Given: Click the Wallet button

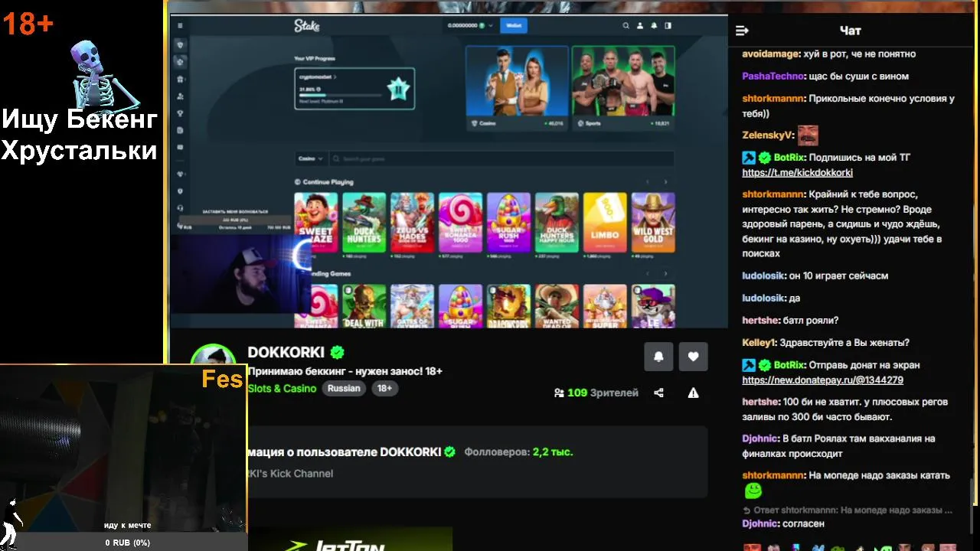Looking at the screenshot, I should 513,25.
